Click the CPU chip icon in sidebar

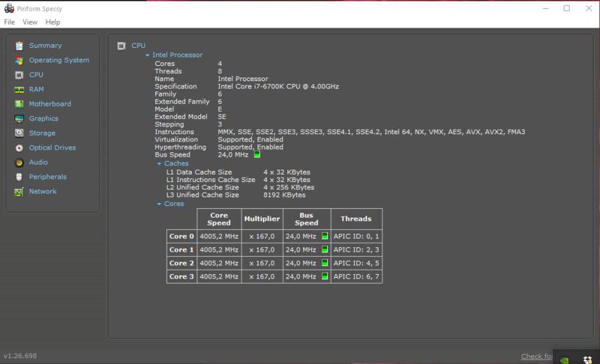[x=19, y=75]
